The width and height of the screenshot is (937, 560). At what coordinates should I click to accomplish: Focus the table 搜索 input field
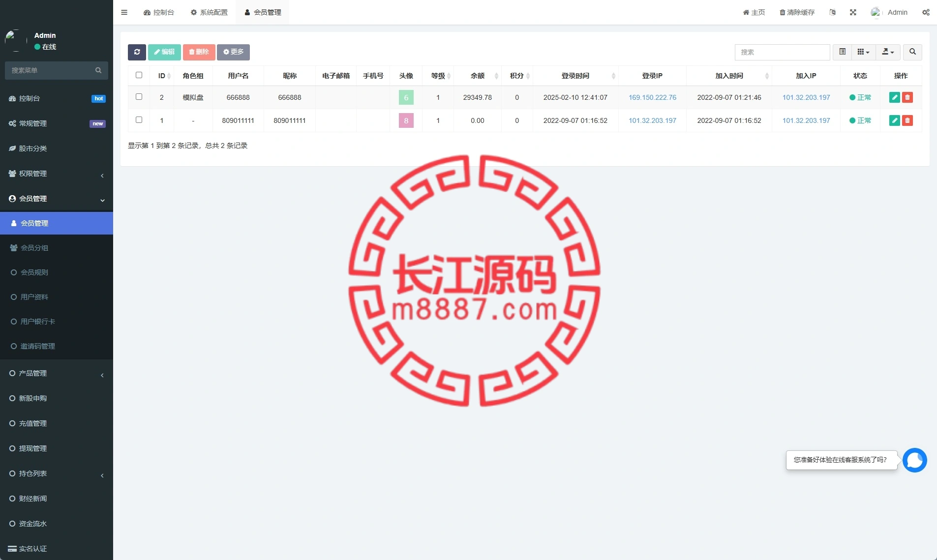(782, 52)
